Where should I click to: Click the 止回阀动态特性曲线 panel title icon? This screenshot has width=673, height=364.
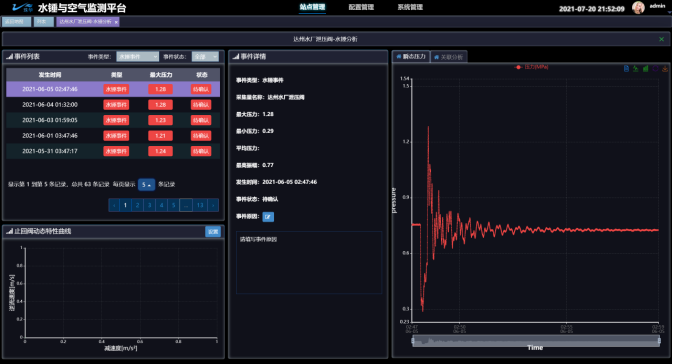click(9, 231)
